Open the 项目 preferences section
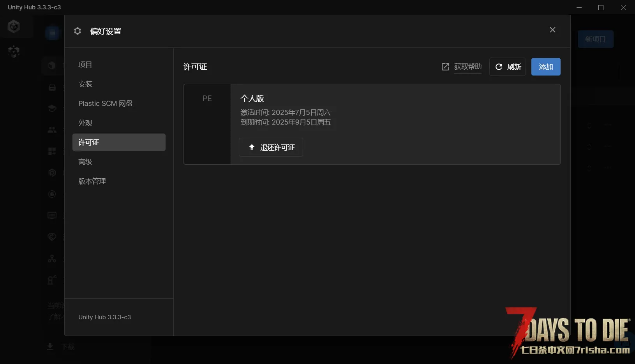 tap(119, 65)
